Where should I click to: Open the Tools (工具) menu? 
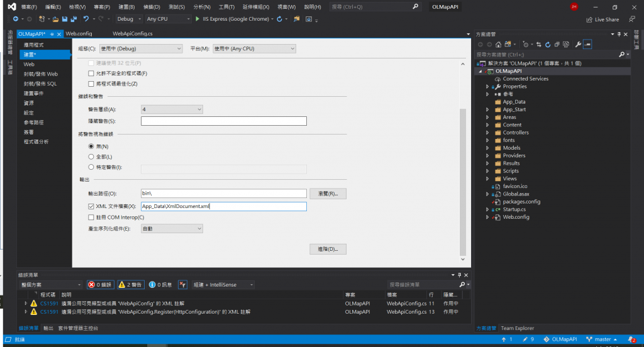pyautogui.click(x=226, y=6)
